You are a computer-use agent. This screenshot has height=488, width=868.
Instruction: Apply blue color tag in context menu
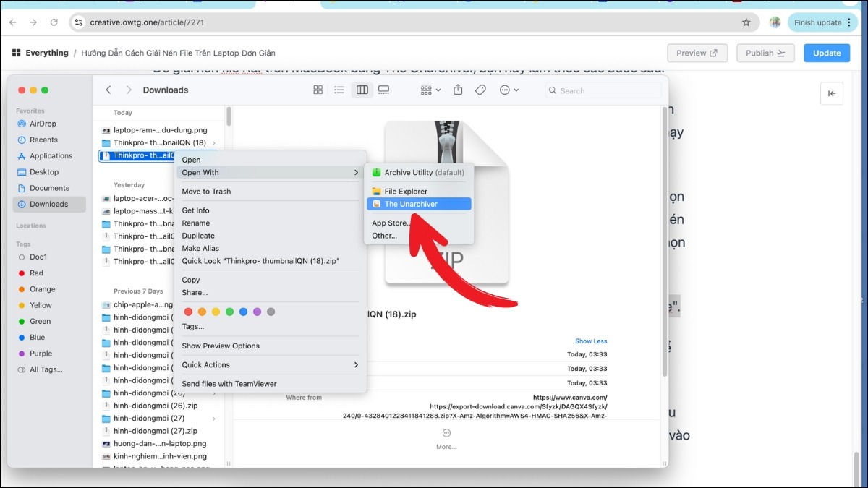coord(243,312)
